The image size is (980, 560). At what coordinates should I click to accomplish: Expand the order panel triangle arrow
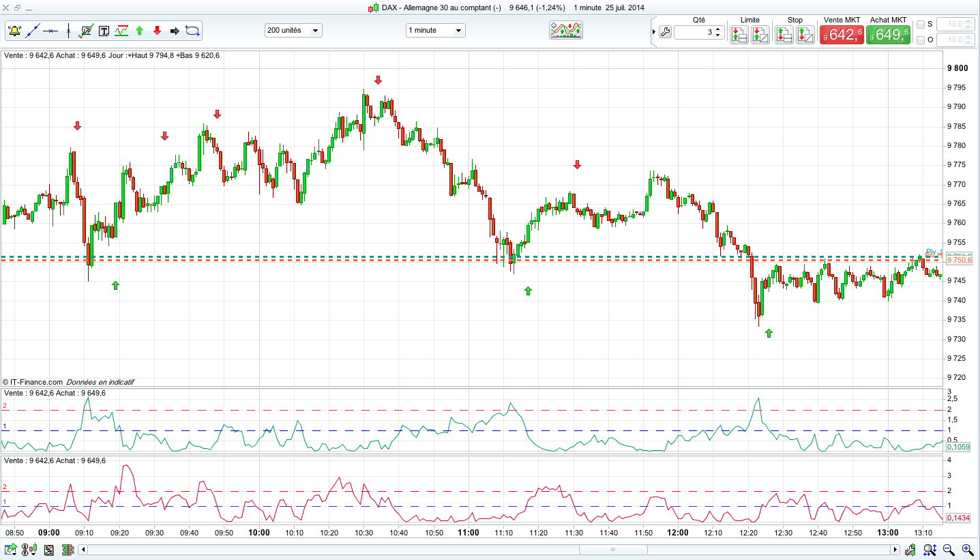tap(653, 32)
